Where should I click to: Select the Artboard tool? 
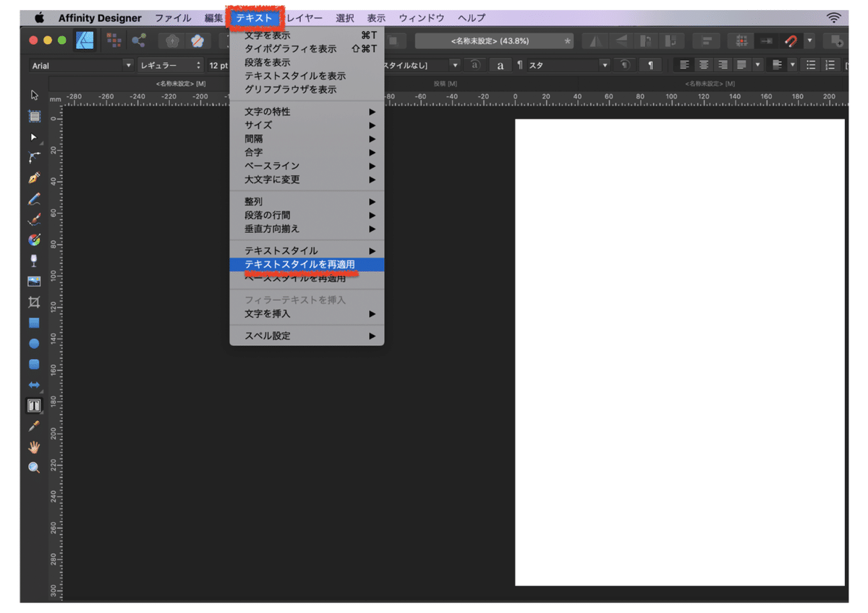[34, 116]
